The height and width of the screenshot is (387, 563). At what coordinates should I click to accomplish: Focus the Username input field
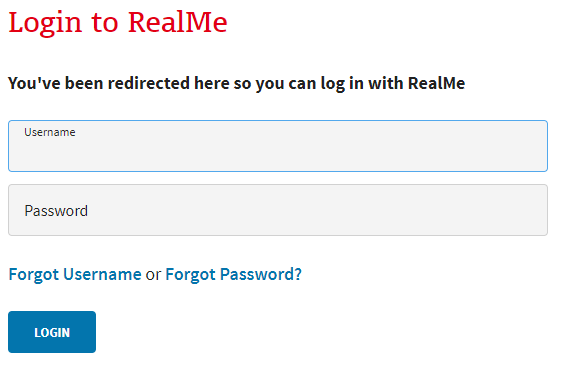coord(278,146)
